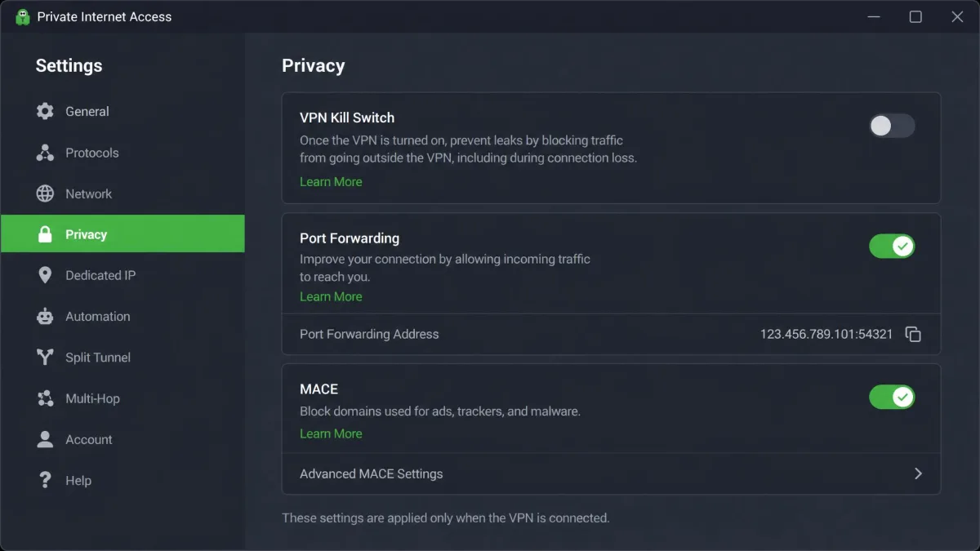Click the Automation robot icon
Screen dimensions: 980x551
(x=45, y=316)
